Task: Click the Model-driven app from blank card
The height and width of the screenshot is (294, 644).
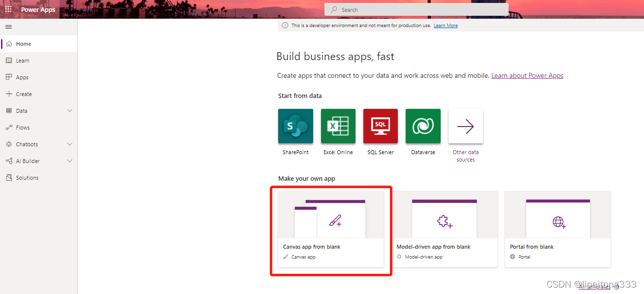Action: coord(445,229)
